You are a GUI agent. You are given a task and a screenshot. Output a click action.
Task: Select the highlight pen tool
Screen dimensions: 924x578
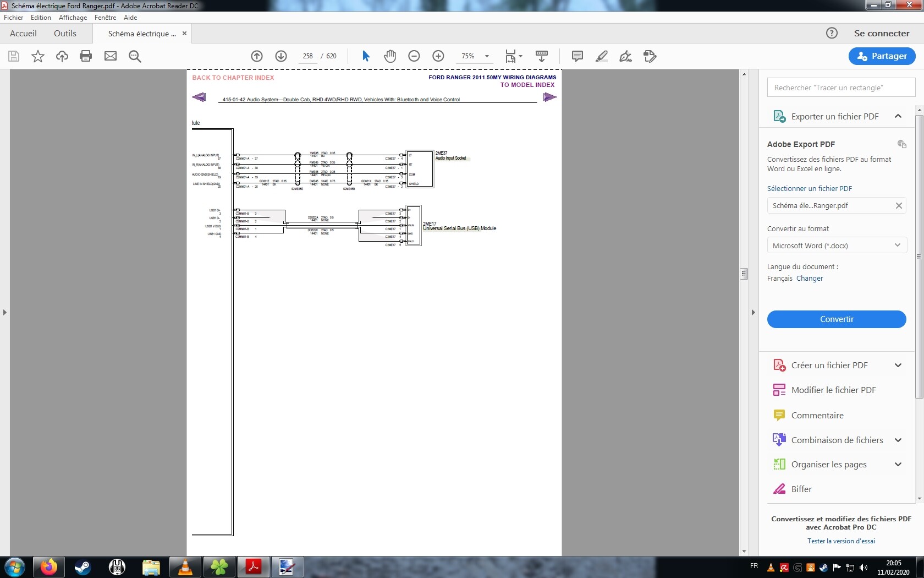tap(602, 56)
